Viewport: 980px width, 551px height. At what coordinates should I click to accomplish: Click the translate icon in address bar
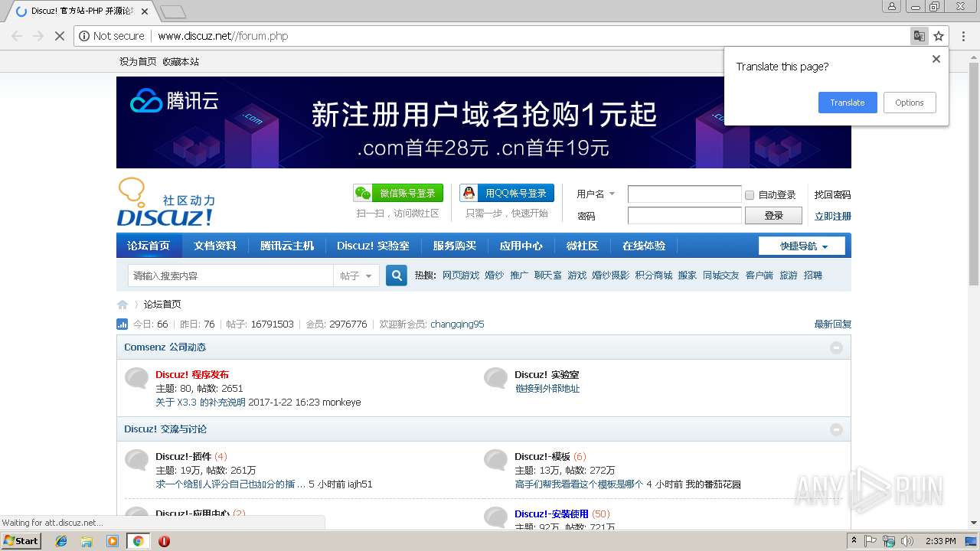pos(919,36)
